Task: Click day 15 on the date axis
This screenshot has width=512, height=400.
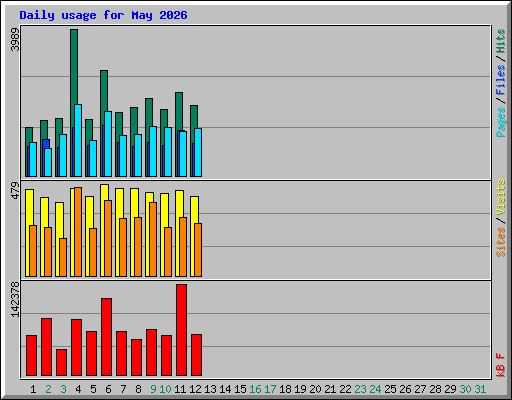Action: [x=240, y=389]
